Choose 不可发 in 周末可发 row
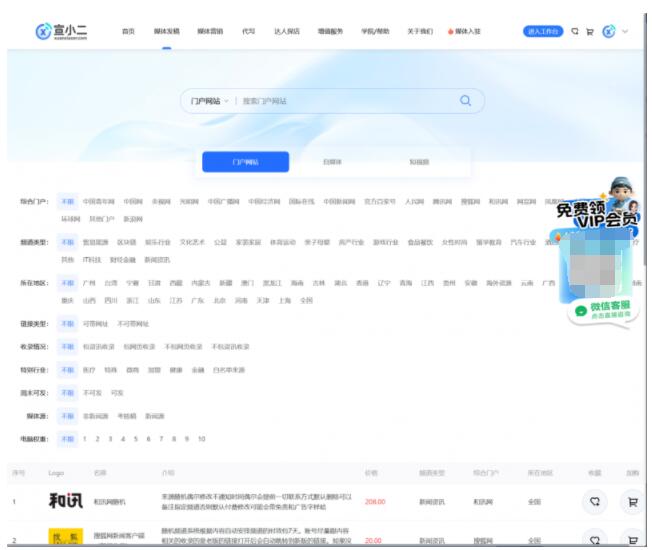 92,393
